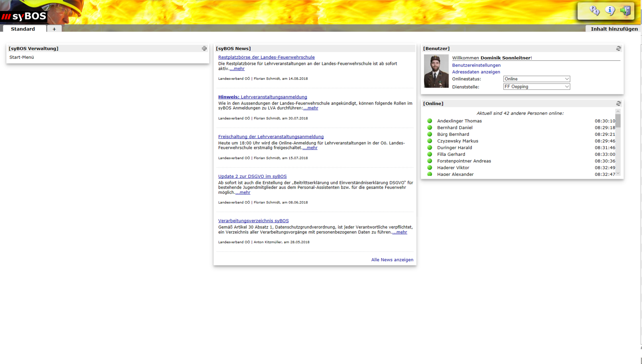Open the info icon in header
This screenshot has height=364, width=642.
pos(610,11)
